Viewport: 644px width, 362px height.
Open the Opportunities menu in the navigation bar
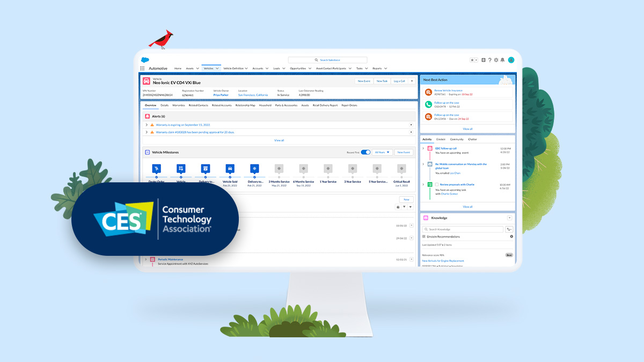coord(299,68)
